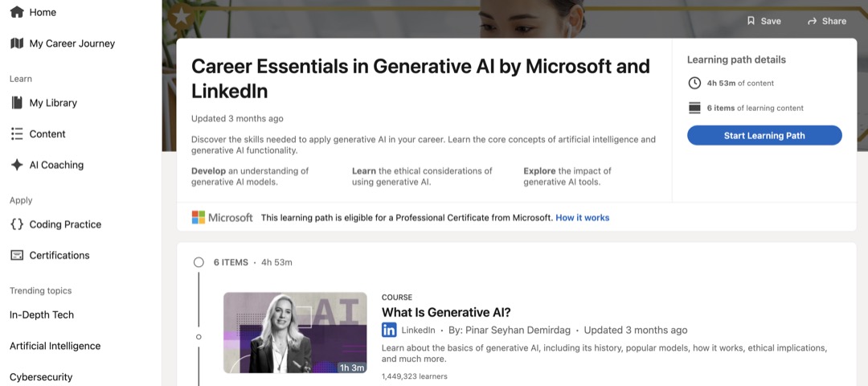868x386 pixels.
Task: Click the Learning path details heading
Action: tap(736, 60)
